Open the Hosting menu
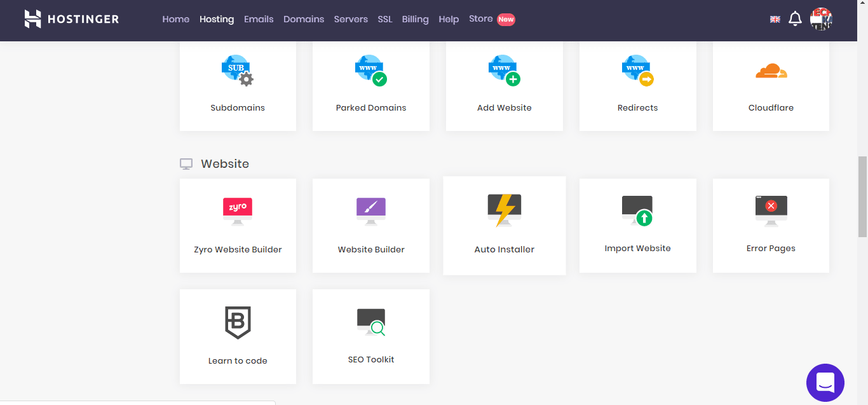The width and height of the screenshot is (868, 405). click(217, 19)
